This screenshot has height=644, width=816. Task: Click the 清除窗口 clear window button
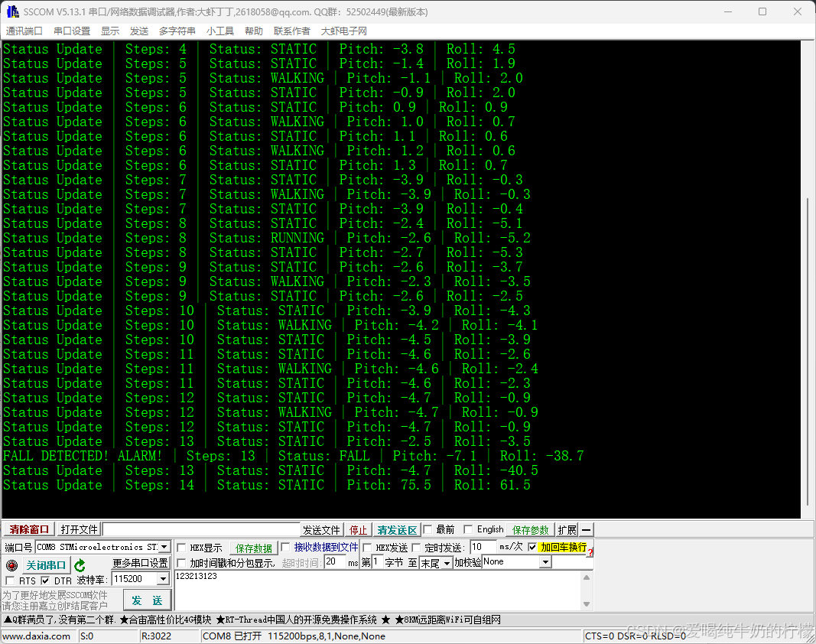(28, 529)
